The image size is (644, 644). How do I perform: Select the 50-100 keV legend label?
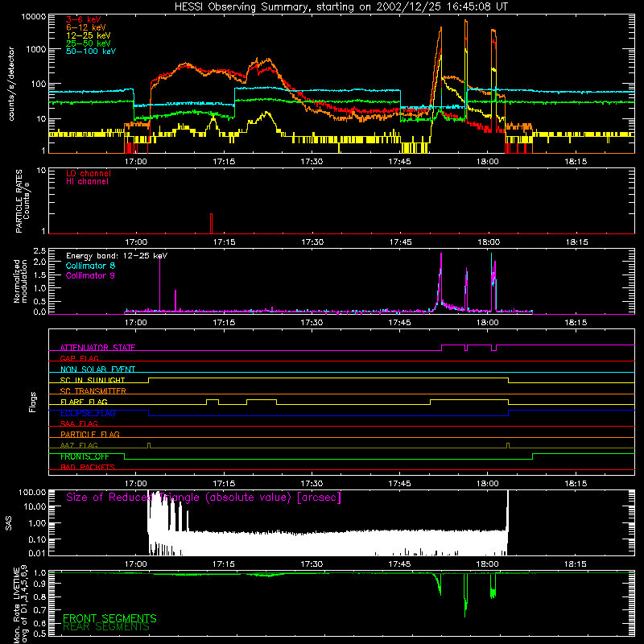tap(91, 52)
